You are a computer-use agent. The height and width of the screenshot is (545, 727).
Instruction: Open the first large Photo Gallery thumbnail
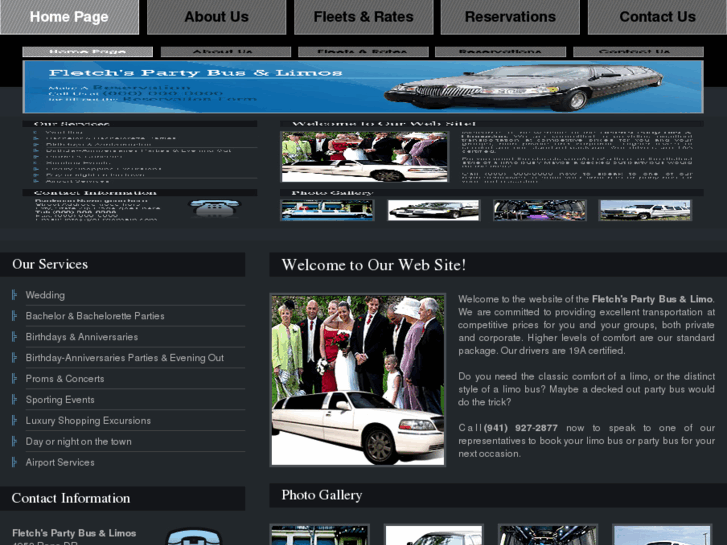319,535
